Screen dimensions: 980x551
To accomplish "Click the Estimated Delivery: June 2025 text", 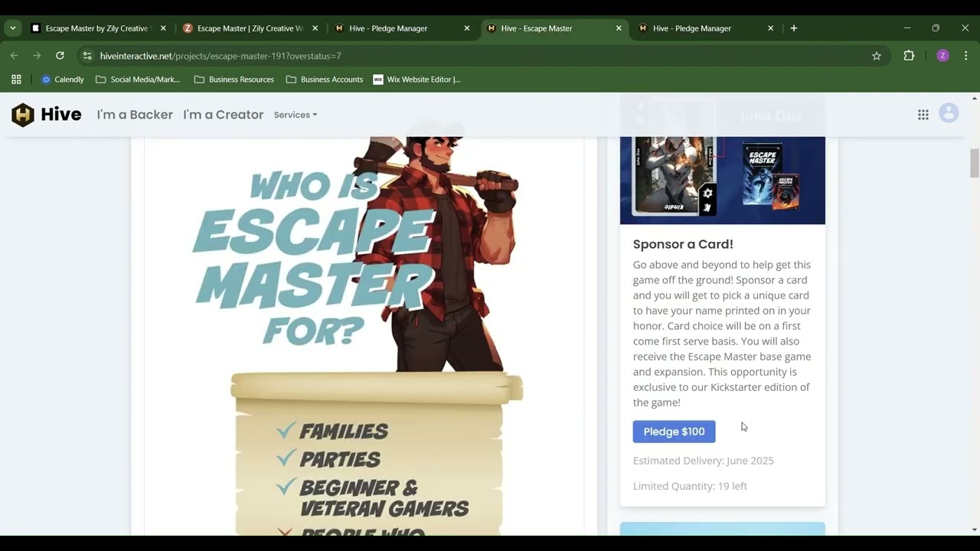I will pos(704,461).
